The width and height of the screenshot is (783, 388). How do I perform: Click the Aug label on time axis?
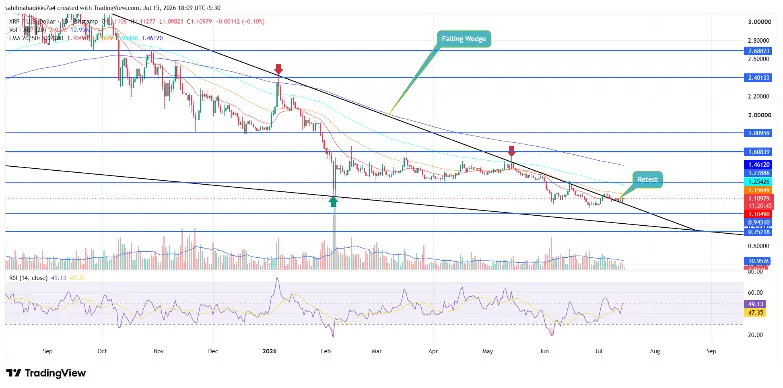pos(655,352)
